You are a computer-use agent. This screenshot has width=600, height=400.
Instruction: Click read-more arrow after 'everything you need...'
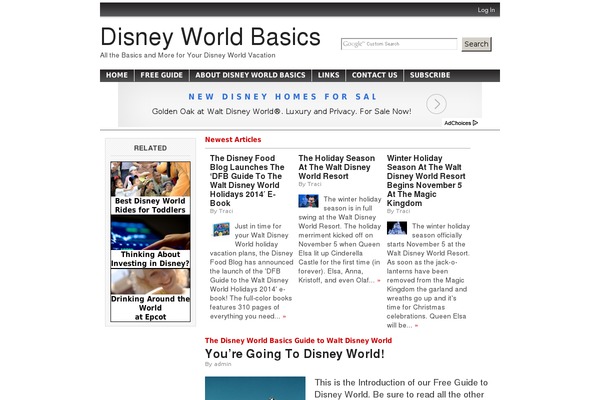[284, 317]
